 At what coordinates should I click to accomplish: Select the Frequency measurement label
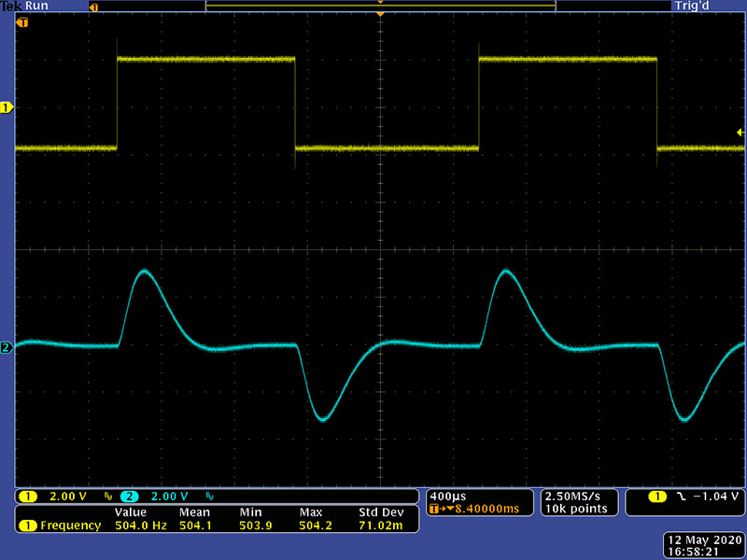pyautogui.click(x=70, y=525)
